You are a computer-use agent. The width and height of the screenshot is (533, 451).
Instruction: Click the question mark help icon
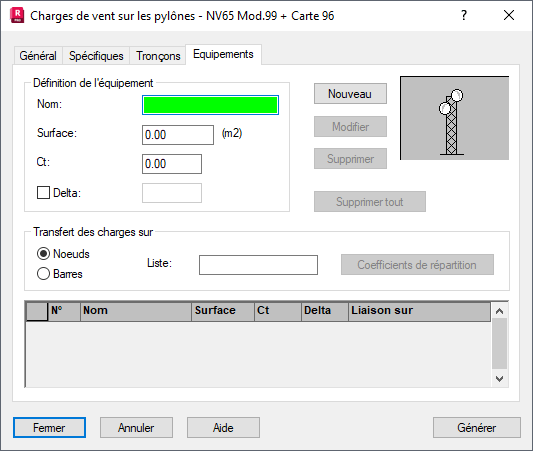click(464, 15)
